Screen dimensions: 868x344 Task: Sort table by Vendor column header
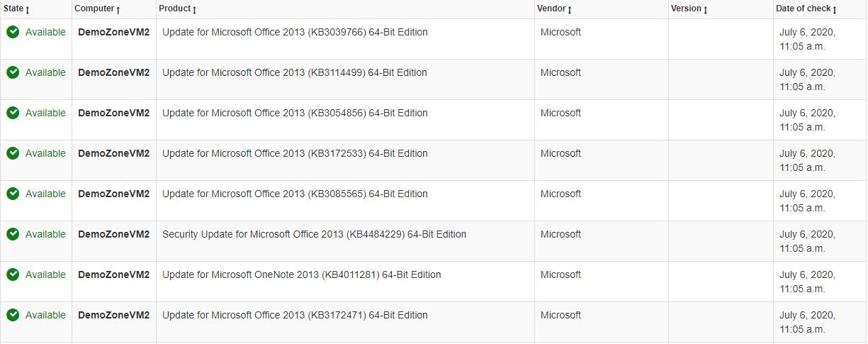pos(555,9)
